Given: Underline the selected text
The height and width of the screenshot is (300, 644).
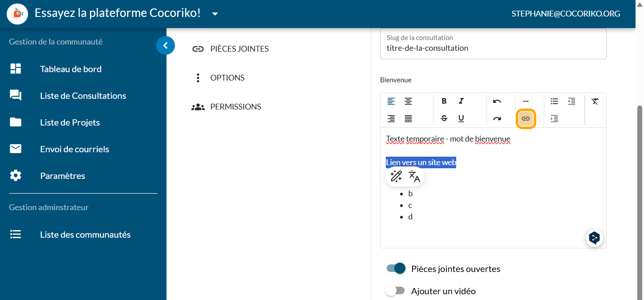Looking at the screenshot, I should pyautogui.click(x=461, y=118).
